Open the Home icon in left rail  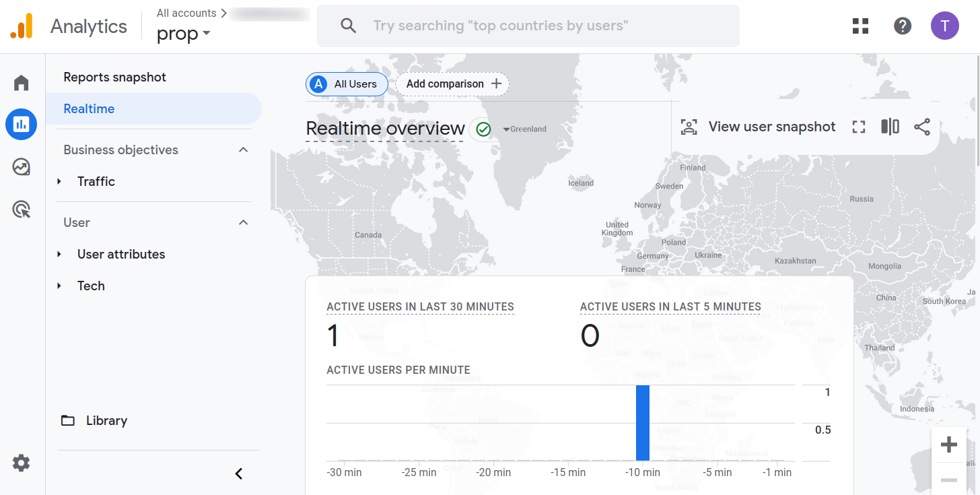pos(22,83)
